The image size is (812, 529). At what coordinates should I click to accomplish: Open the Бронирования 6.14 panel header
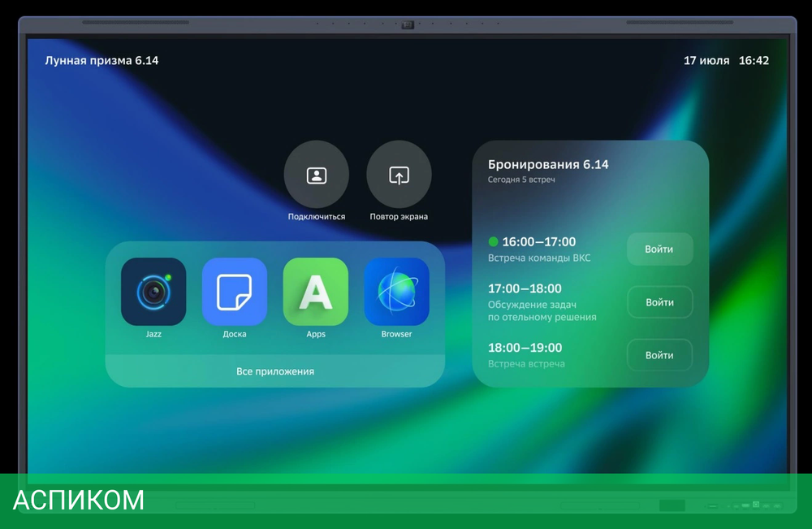tap(548, 164)
